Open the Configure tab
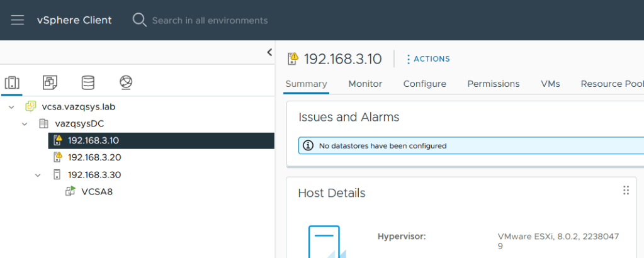 click(x=424, y=84)
